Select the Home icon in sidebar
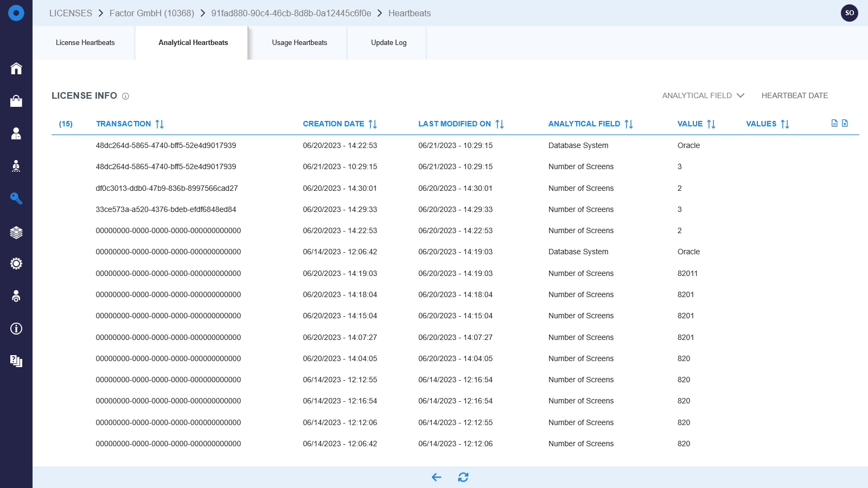This screenshot has width=868, height=488. pos(16,69)
